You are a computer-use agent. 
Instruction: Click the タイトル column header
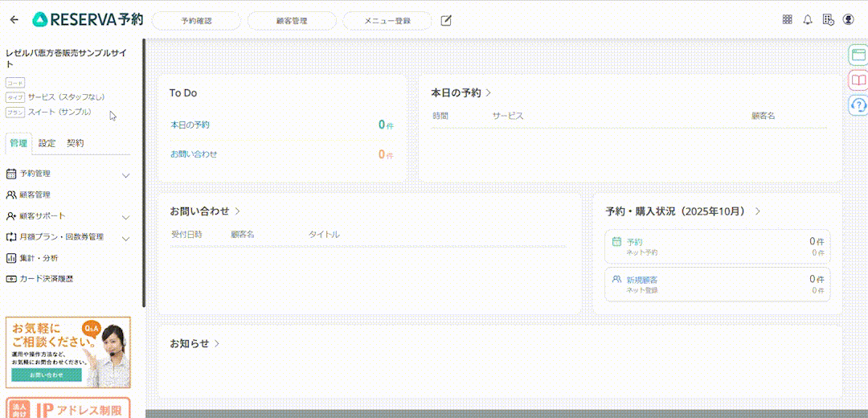[x=324, y=235]
